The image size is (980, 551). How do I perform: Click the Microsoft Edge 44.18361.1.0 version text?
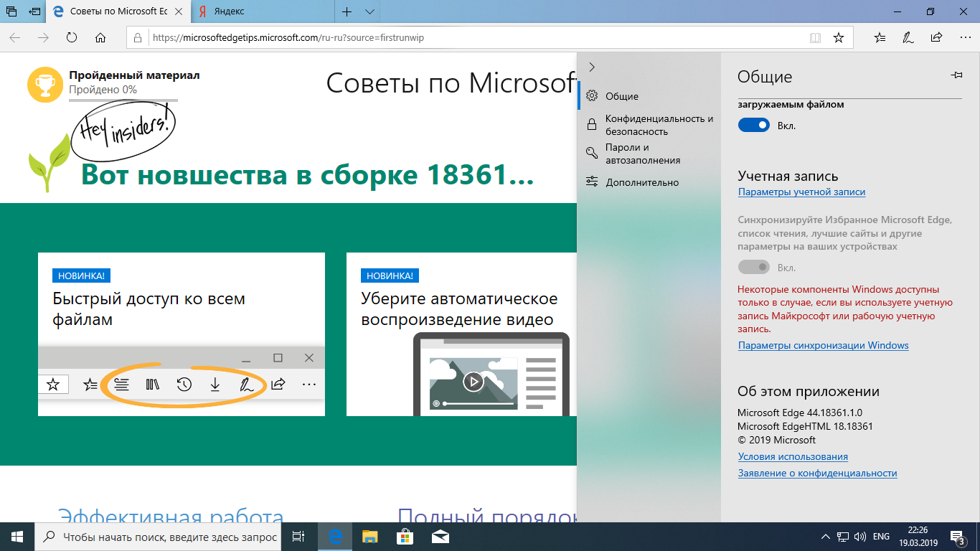point(800,413)
